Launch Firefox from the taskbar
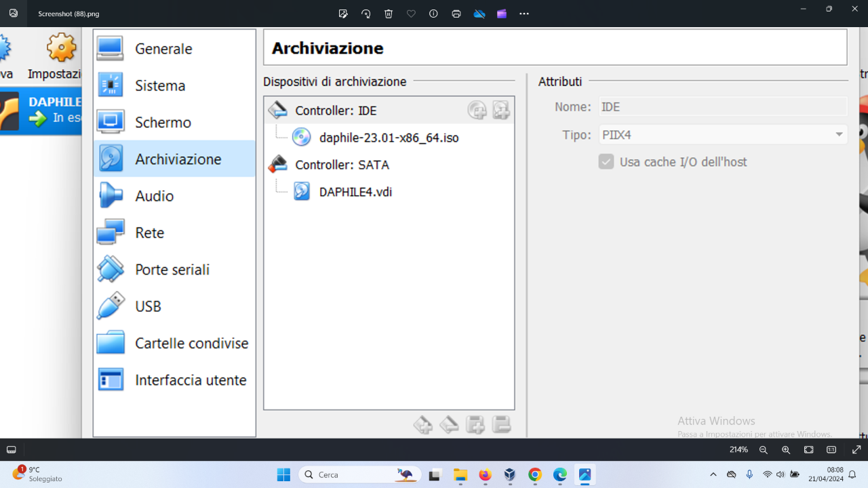The height and width of the screenshot is (488, 868). click(x=485, y=474)
